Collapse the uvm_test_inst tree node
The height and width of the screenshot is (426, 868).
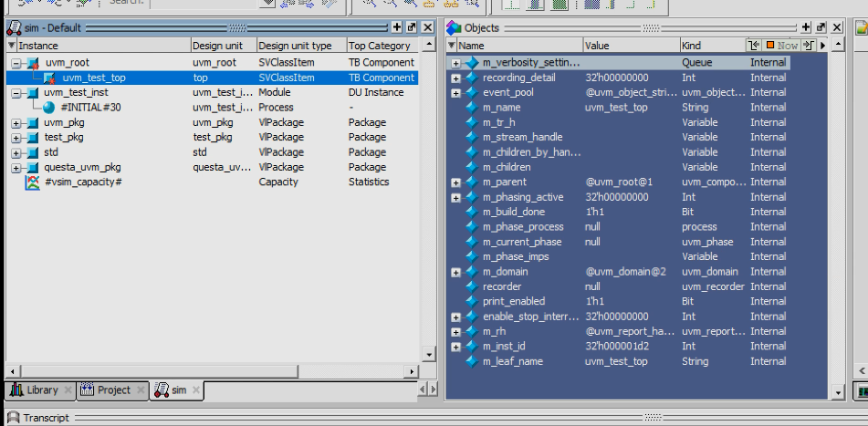pos(16,93)
